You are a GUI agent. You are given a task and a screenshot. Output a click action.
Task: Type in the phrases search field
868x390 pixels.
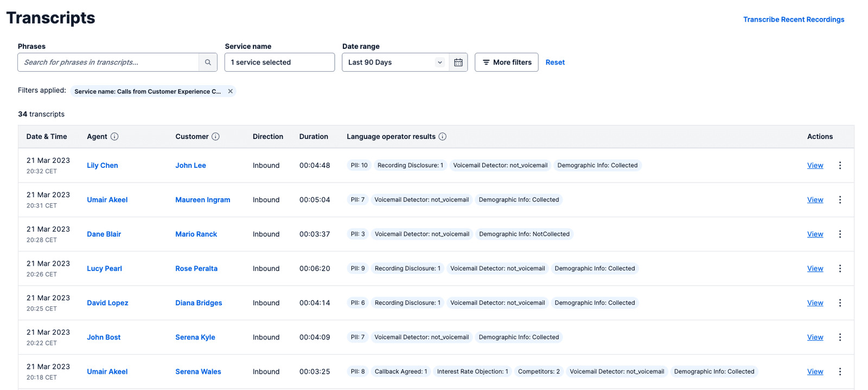point(108,62)
